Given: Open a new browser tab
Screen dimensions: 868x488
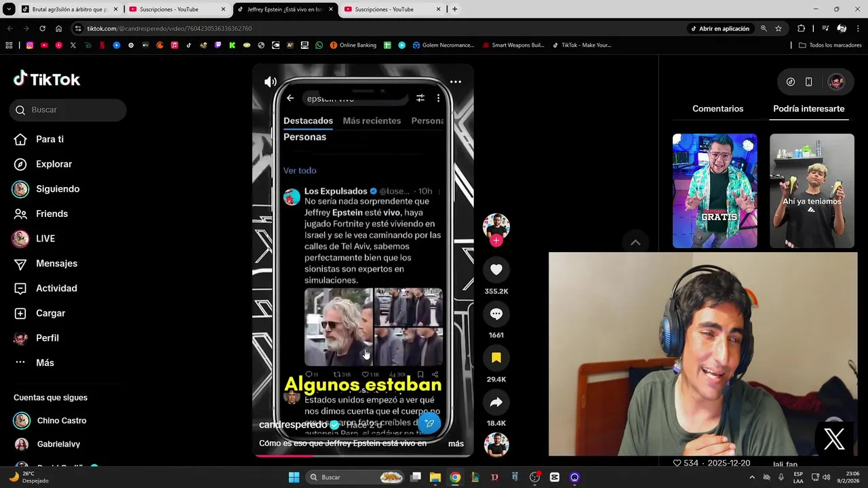Looking at the screenshot, I should tap(454, 9).
